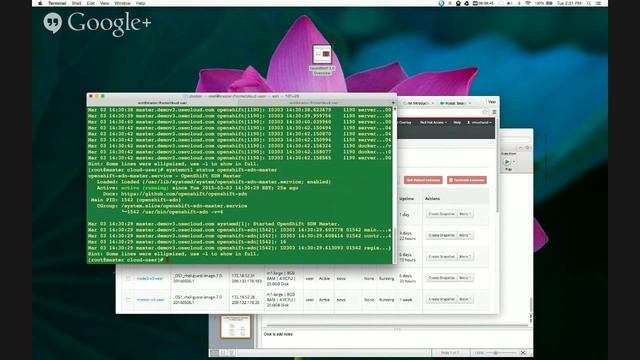Select the slide thumbnail in presentation sidebar
Viewport: 640px width, 360px height.
pyautogui.click(x=236, y=327)
